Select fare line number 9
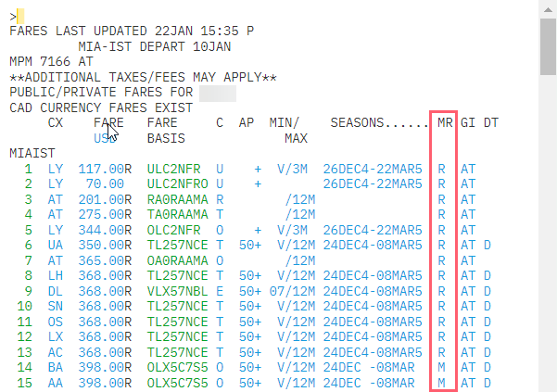 pos(28,289)
